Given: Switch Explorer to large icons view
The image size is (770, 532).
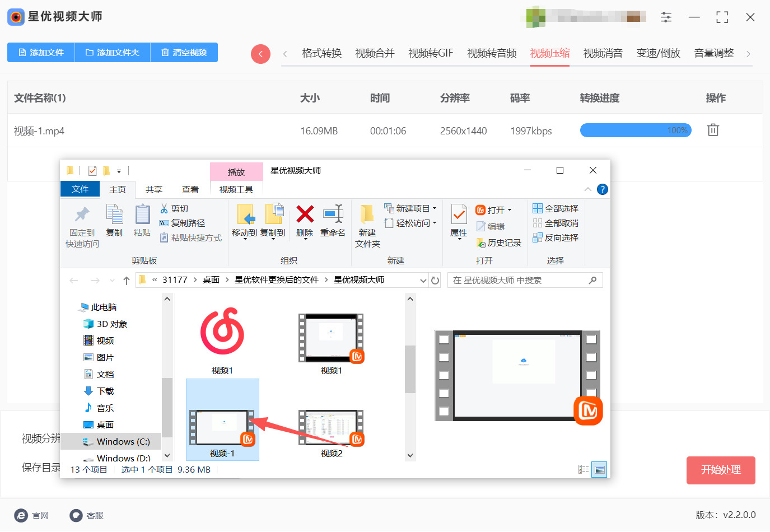Looking at the screenshot, I should tap(599, 469).
